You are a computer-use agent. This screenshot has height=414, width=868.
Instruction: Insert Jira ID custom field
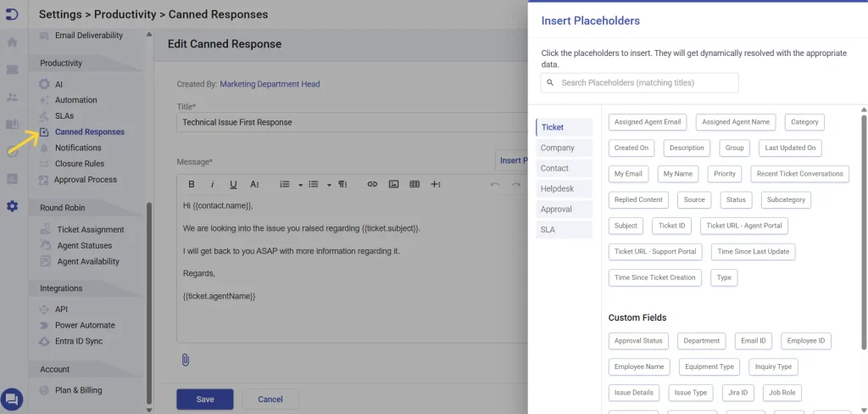tap(738, 393)
